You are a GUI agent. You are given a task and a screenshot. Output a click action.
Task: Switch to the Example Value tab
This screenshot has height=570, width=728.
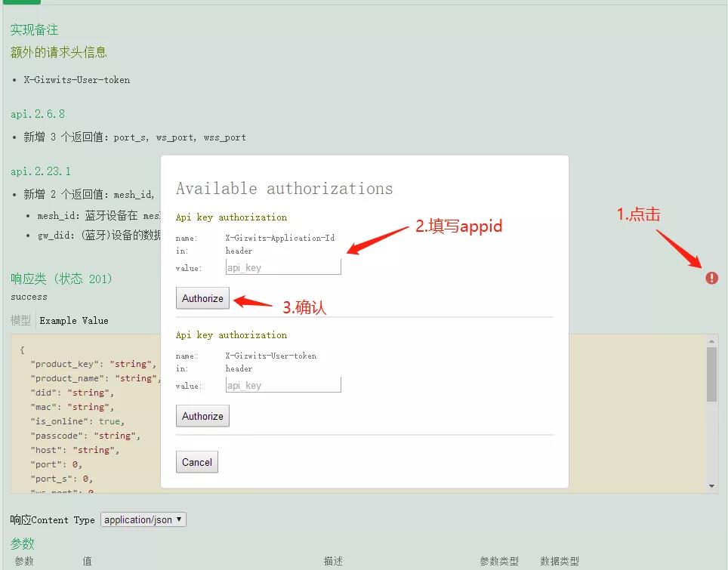[74, 320]
